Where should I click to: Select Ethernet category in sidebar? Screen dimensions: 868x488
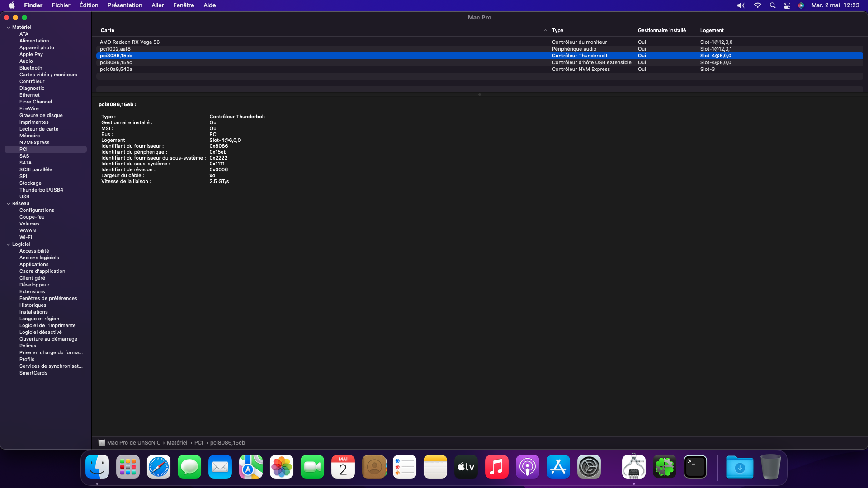pyautogui.click(x=29, y=95)
